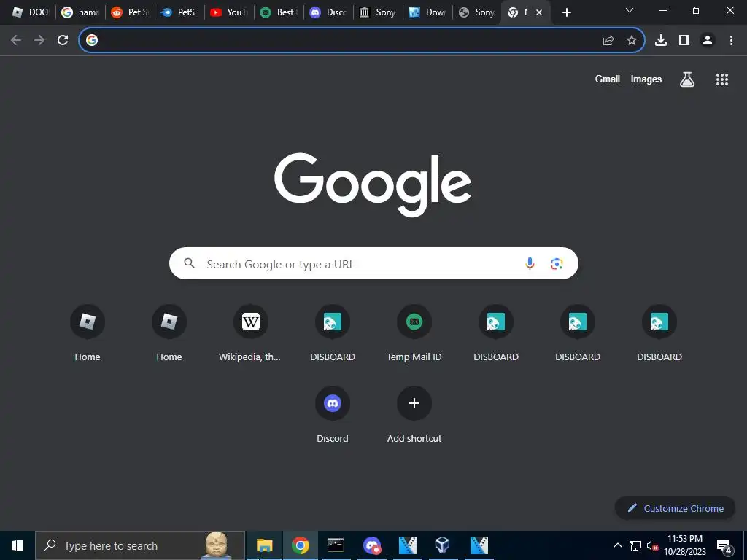Switch to the PetSi tab
Viewport: 747px width, 560px height.
click(179, 12)
